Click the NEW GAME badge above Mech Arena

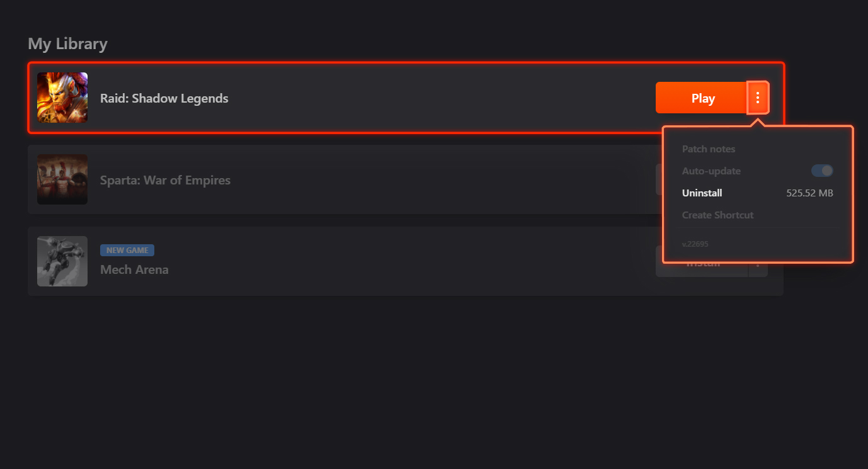pyautogui.click(x=127, y=250)
